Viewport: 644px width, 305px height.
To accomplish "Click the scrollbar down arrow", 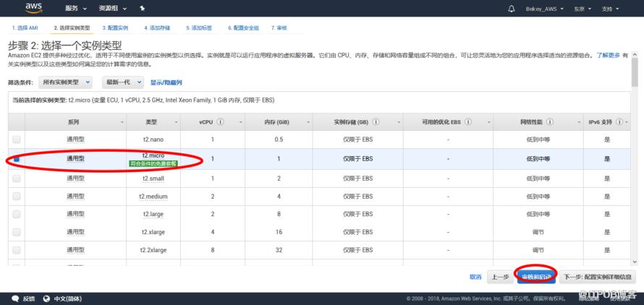I will coord(635,262).
